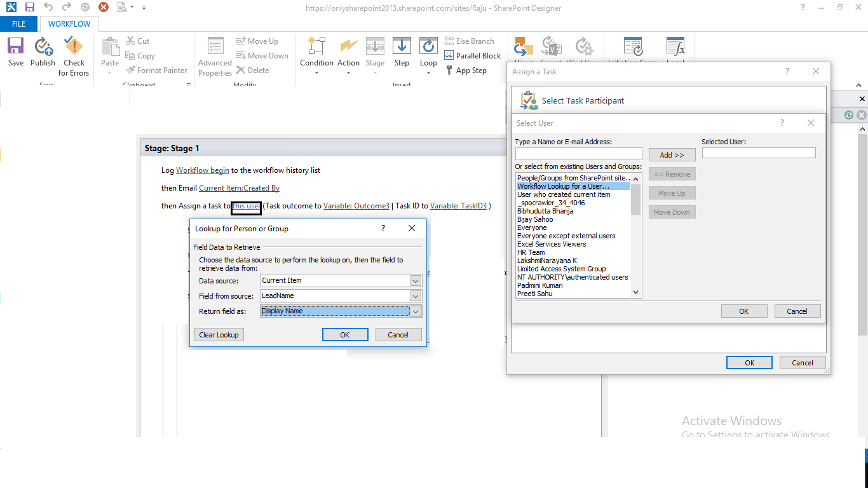Select Workflow Lookup for a User
The image size is (868, 488).
tap(573, 186)
